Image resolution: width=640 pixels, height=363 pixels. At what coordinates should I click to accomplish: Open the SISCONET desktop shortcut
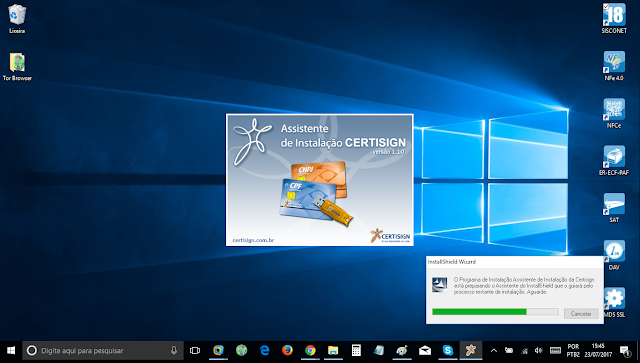point(614,18)
